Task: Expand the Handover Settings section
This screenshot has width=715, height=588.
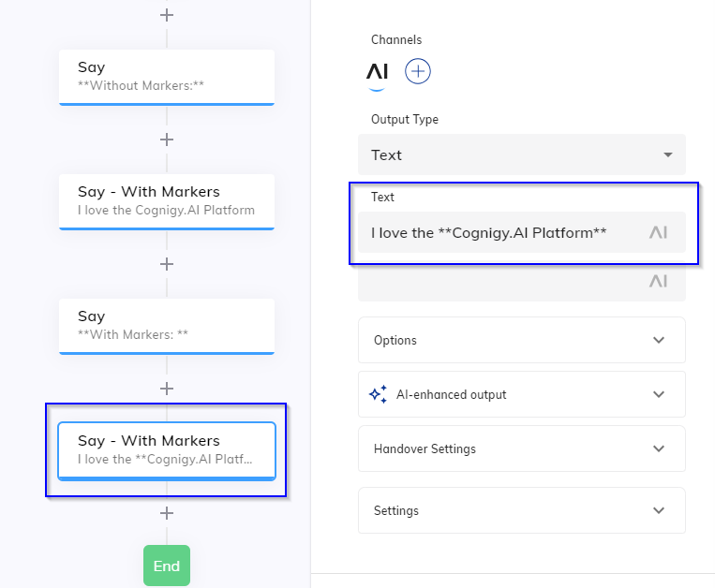Action: point(522,448)
